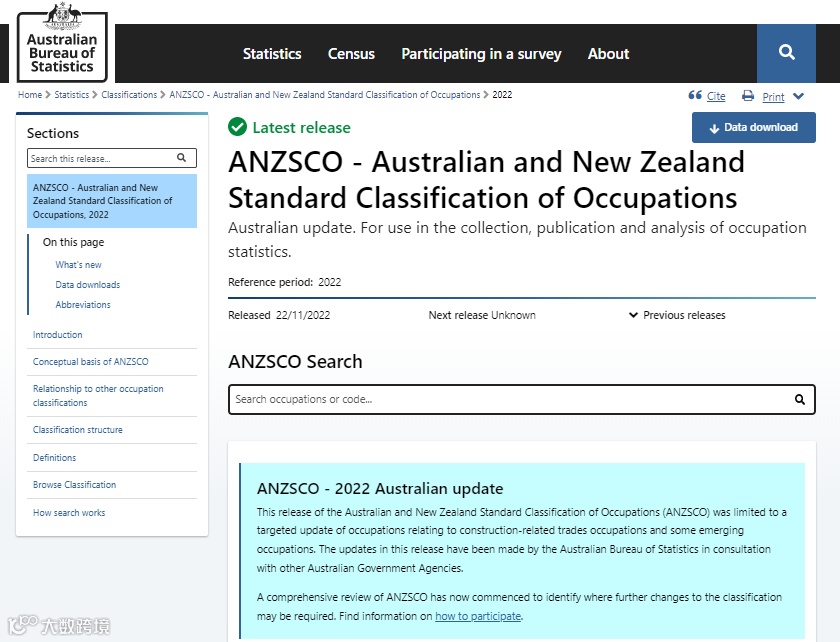
Task: Open the site search magnifier icon
Action: point(786,53)
